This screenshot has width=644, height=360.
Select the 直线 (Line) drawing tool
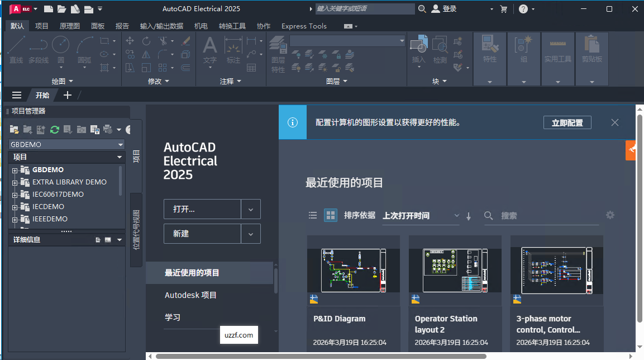click(x=16, y=48)
